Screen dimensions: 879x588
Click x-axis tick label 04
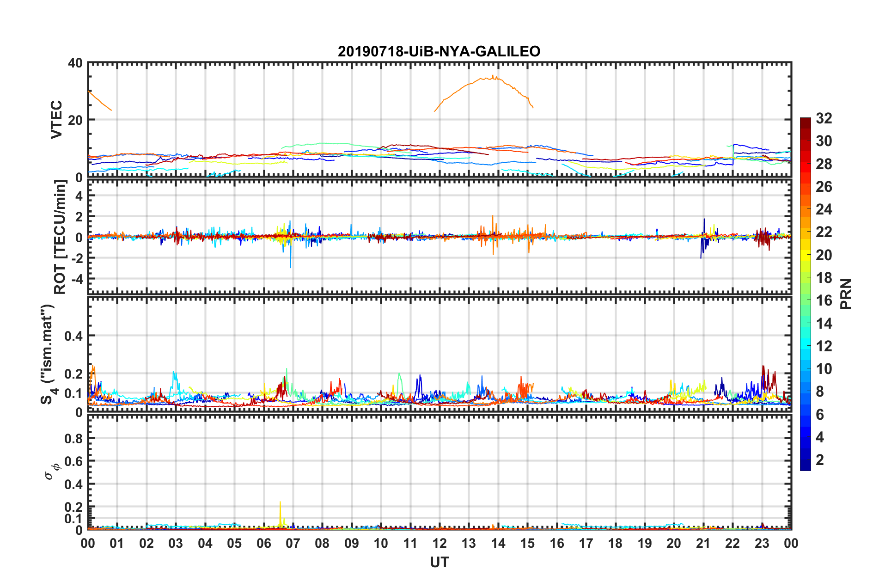205,543
